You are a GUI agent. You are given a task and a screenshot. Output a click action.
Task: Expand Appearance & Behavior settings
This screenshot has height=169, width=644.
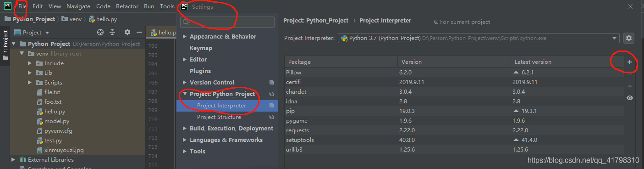coord(185,37)
